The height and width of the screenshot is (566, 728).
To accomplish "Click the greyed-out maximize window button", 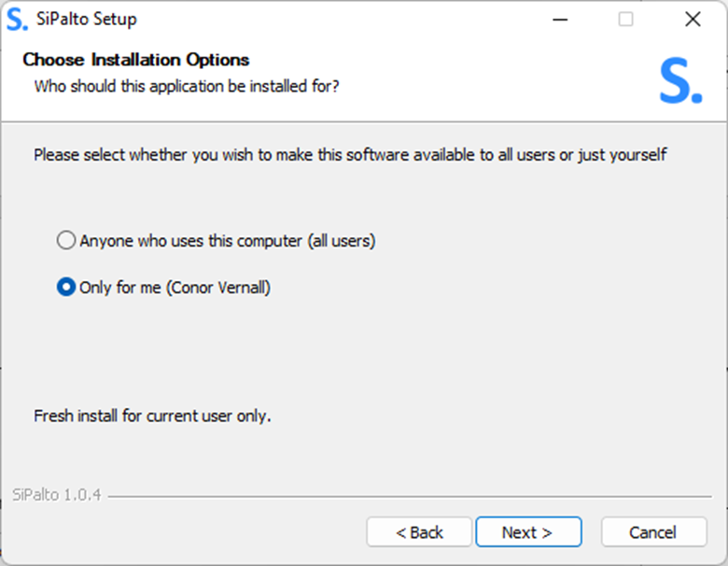I will (626, 20).
